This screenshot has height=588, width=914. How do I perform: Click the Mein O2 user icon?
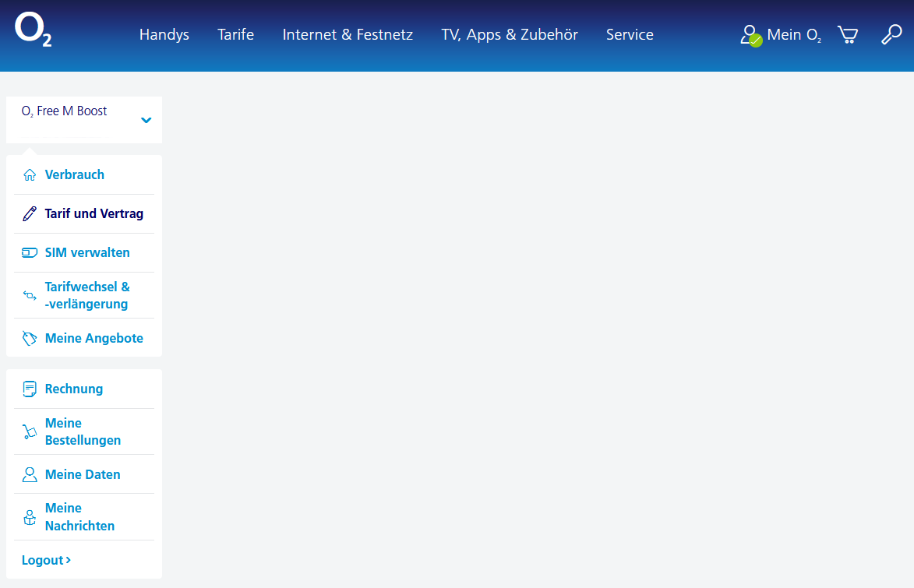[751, 35]
